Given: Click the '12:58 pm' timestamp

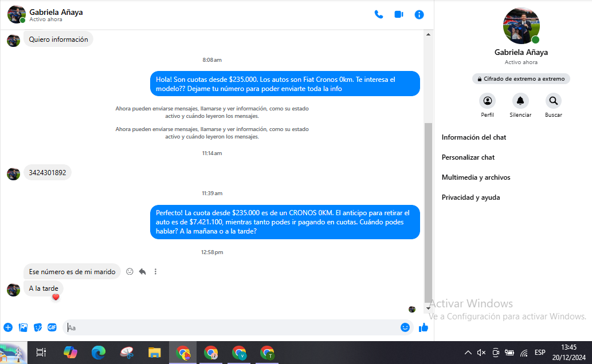Looking at the screenshot, I should (x=212, y=252).
